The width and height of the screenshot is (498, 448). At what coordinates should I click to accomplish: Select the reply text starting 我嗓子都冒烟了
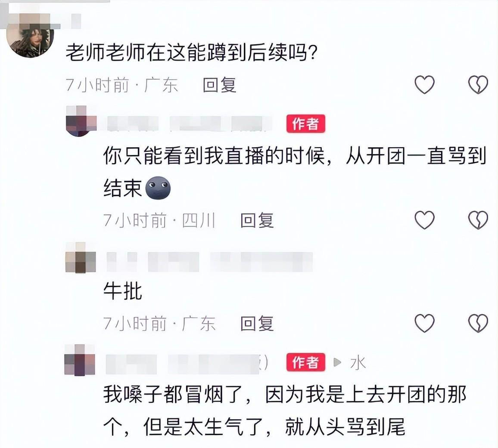tap(285, 410)
